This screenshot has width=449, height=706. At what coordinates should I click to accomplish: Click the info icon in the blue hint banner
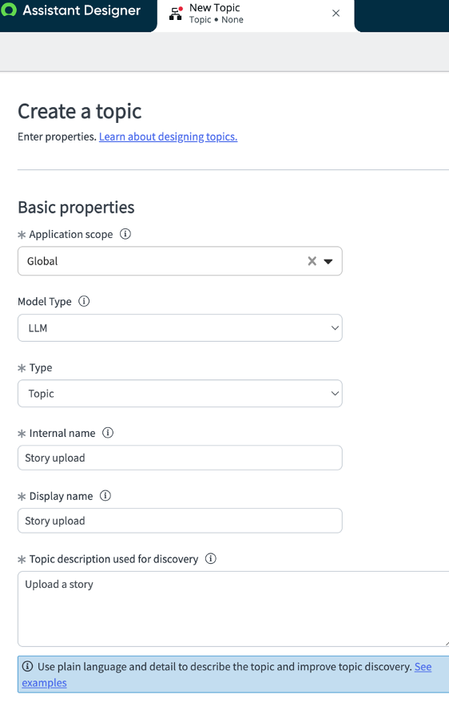point(27,666)
